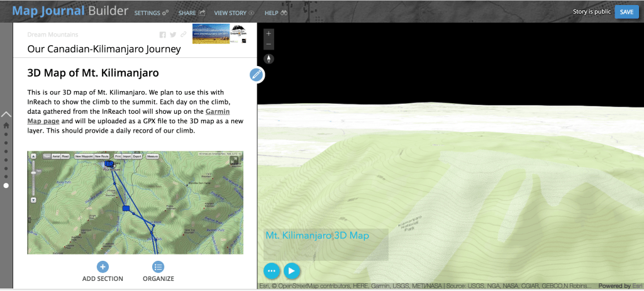Click the embedded Garmin map image
Image resolution: width=644 pixels, height=291 pixels.
135,202
